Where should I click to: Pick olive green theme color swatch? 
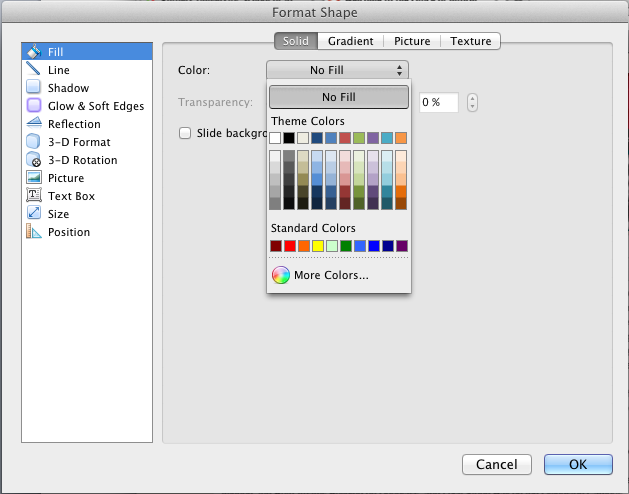pos(359,138)
